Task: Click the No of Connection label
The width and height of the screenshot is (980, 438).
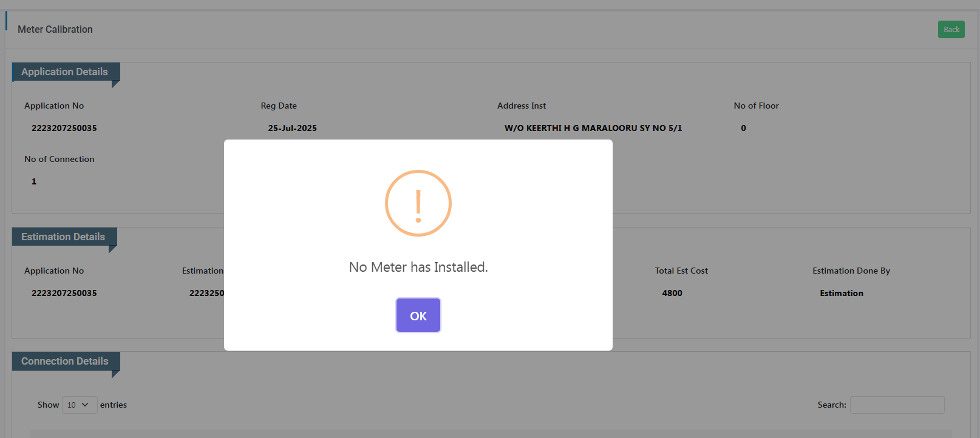Action: [60, 159]
